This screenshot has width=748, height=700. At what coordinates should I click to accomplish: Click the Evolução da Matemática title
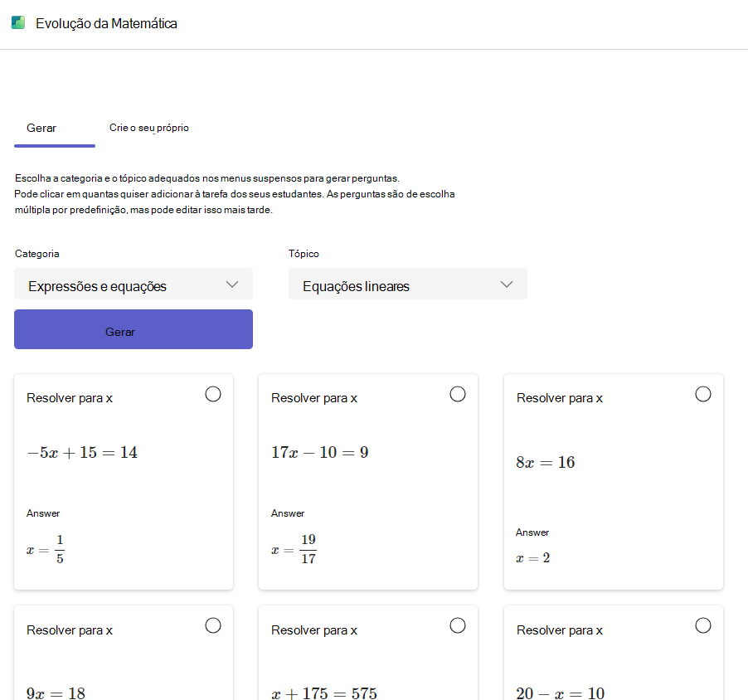(106, 23)
